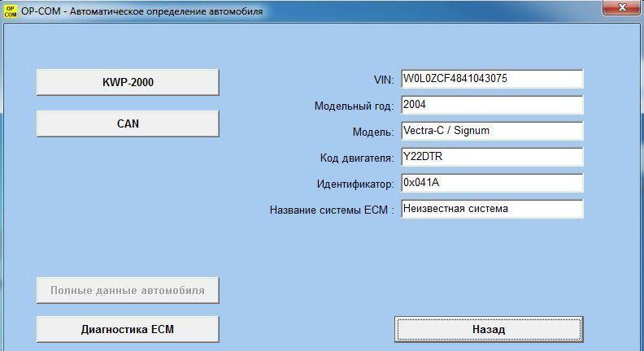Click the Модельный год: label
Screen dimensions: 644x351
point(354,106)
